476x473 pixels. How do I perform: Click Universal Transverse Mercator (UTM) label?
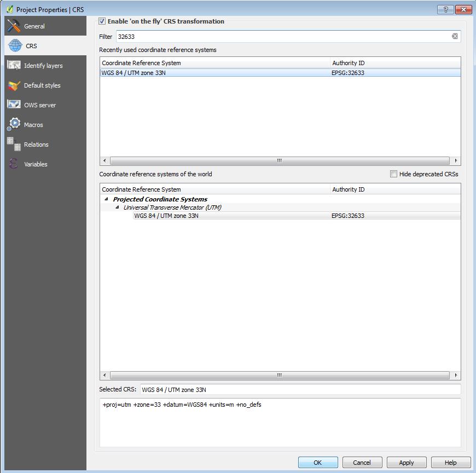click(x=172, y=207)
